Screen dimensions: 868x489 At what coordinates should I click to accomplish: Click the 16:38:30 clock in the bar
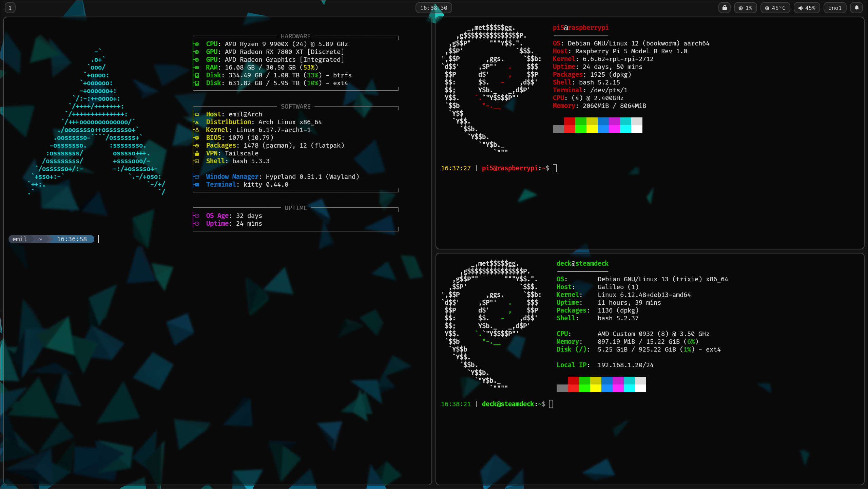point(433,8)
